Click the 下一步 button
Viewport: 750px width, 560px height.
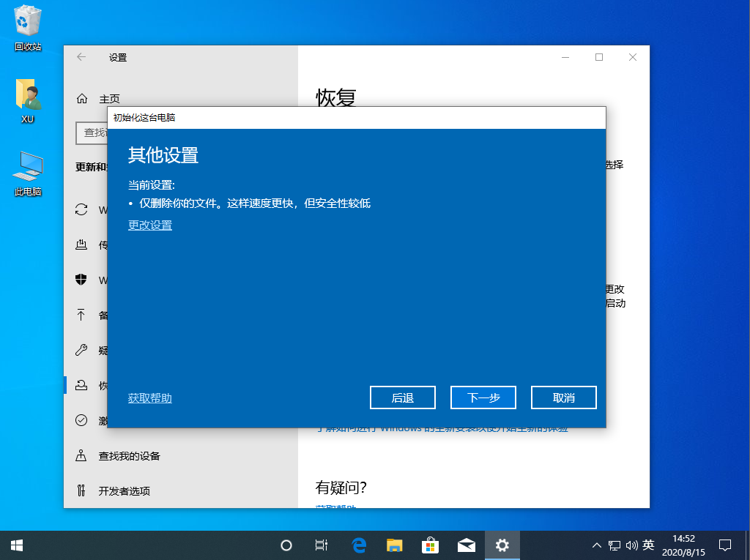tap(483, 397)
